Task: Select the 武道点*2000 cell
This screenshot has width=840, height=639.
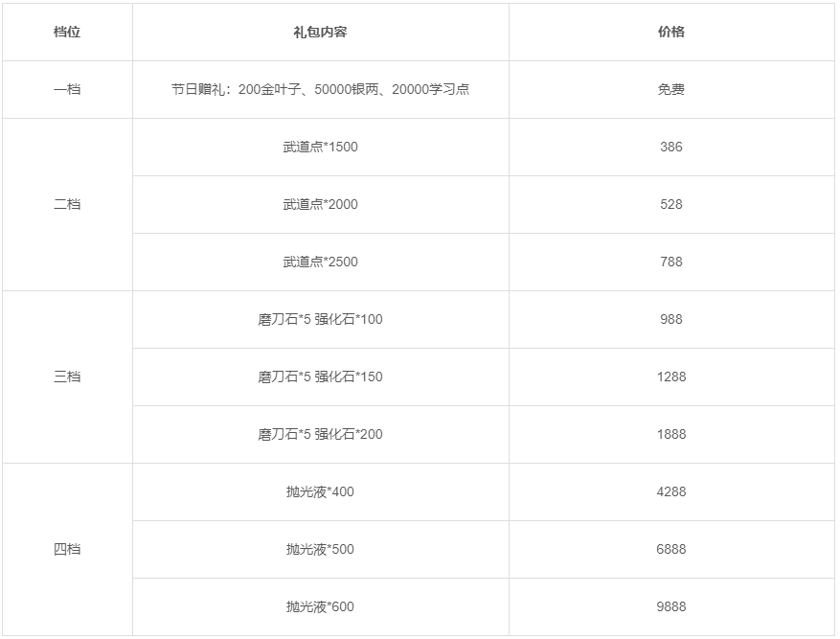Action: tap(320, 204)
